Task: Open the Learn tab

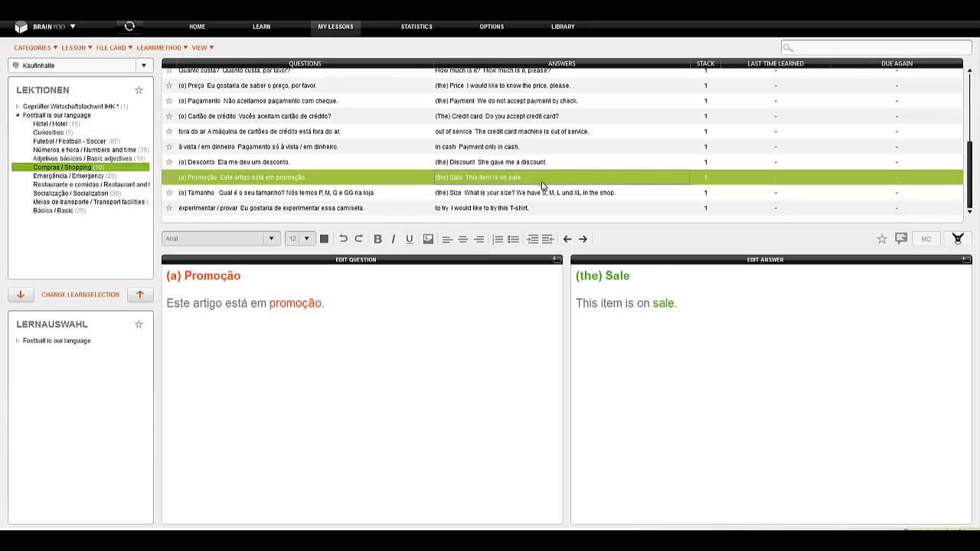Action: pyautogui.click(x=261, y=27)
